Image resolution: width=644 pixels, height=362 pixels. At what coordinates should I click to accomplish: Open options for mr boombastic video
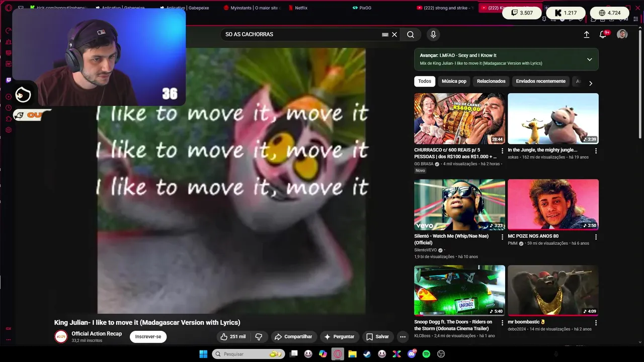[596, 323]
